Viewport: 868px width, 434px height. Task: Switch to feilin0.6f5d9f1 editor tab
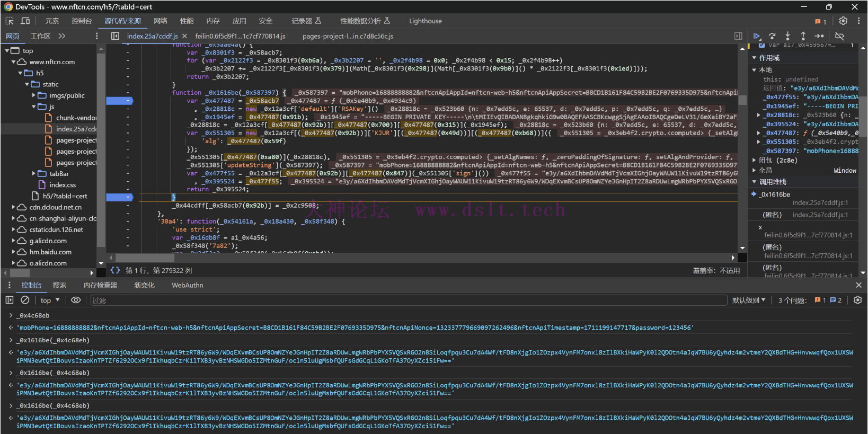coord(240,36)
